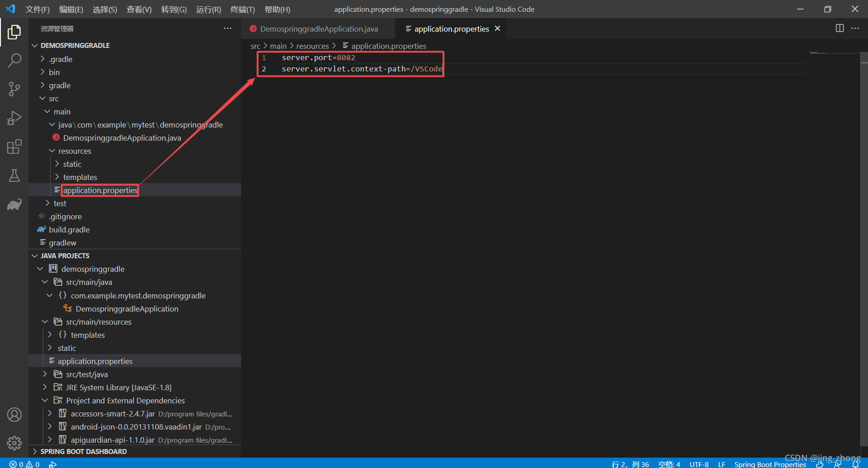Click cursor position 行 2, 列 36

(630, 464)
